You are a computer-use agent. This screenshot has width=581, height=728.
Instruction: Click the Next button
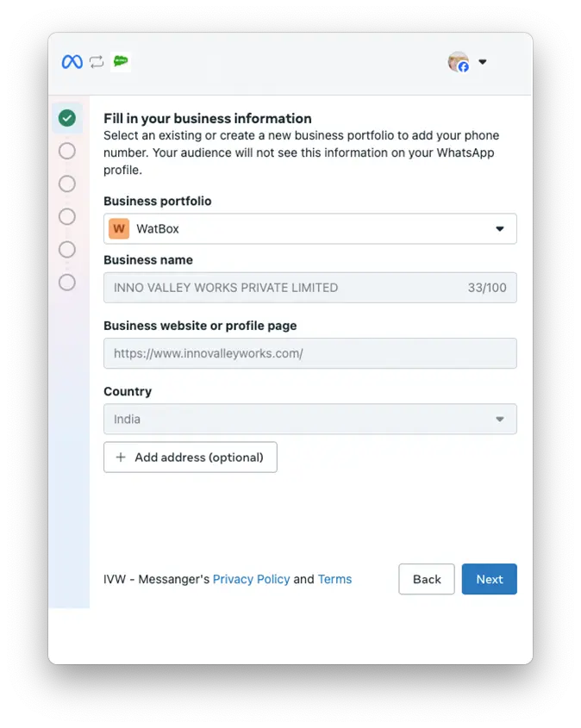click(x=489, y=579)
